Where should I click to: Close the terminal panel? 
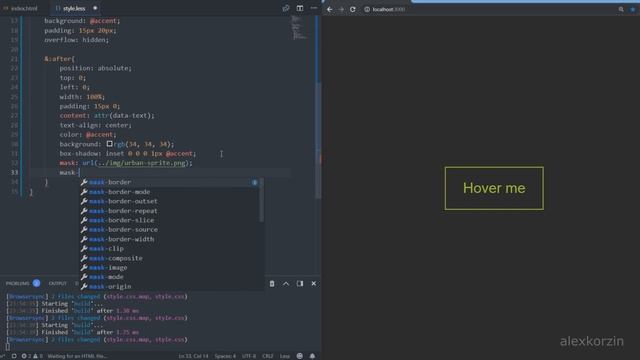313,284
